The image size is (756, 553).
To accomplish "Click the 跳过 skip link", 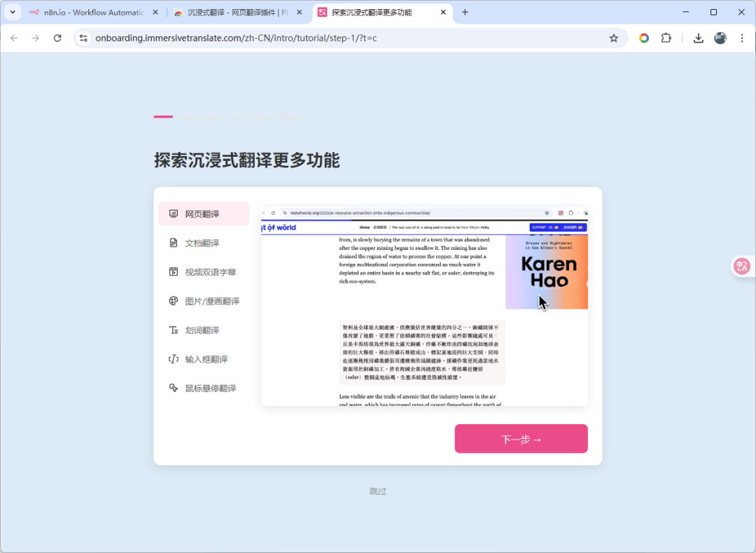I will 378,491.
